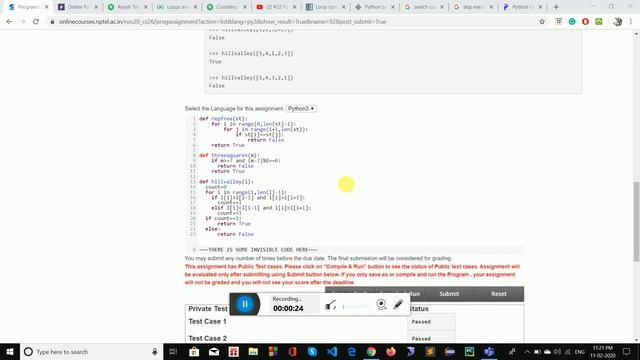This screenshot has width=640, height=360.
Task: Reload the NPTEL page
Action: pyautogui.click(x=36, y=22)
